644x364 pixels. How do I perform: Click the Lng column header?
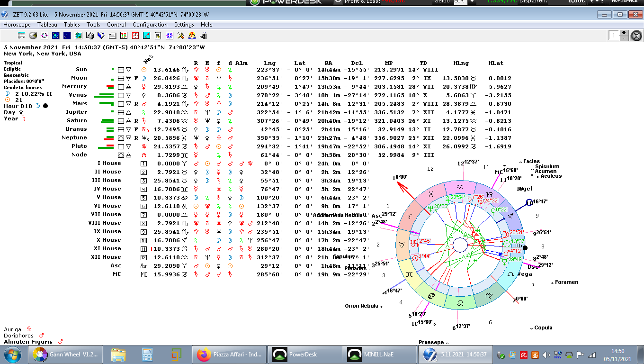point(269,63)
